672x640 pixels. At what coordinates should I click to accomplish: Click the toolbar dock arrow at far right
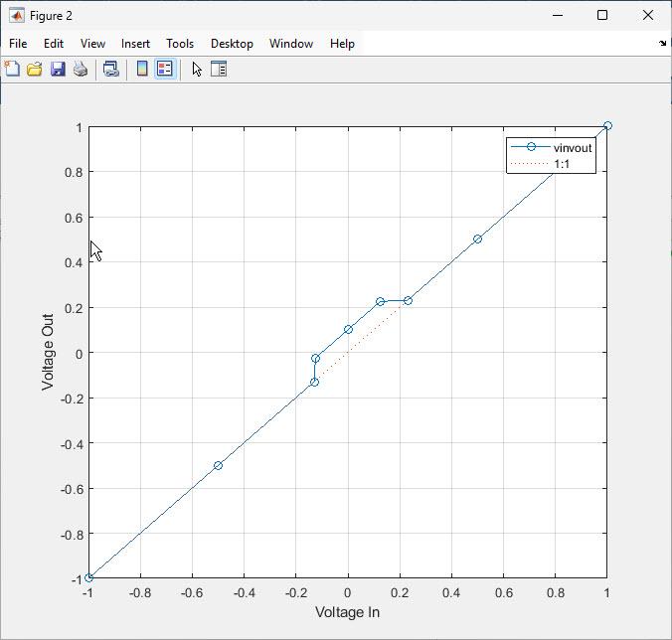point(663,44)
